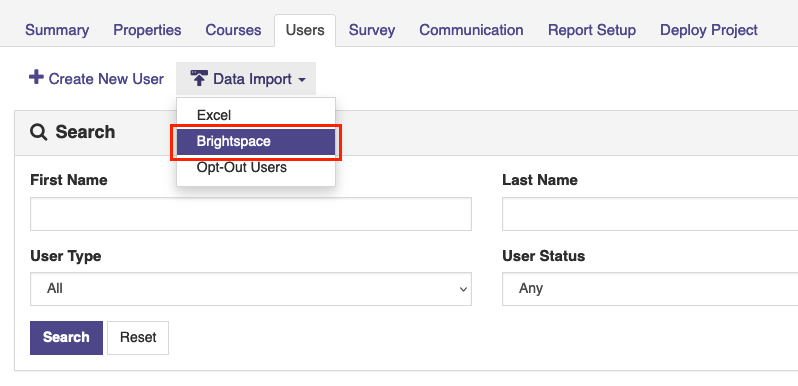Click the User Status label

[x=544, y=256]
